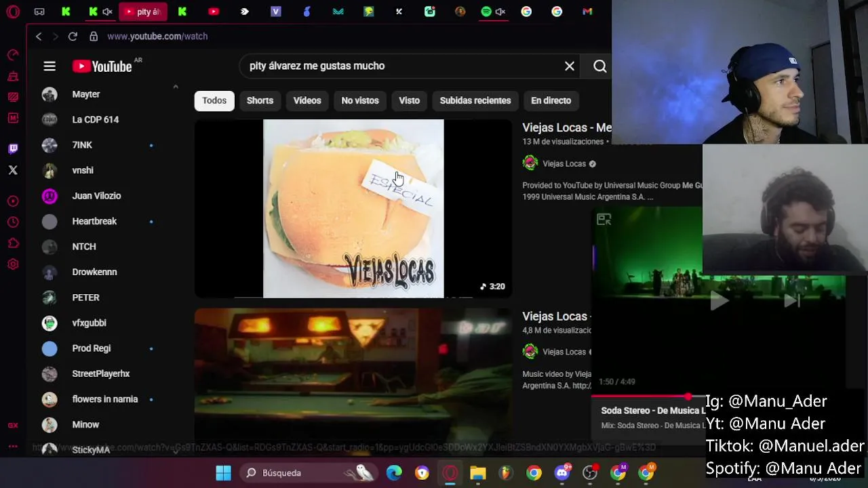Switch to the Gmail browser tab
The height and width of the screenshot is (488, 868).
click(x=587, y=12)
